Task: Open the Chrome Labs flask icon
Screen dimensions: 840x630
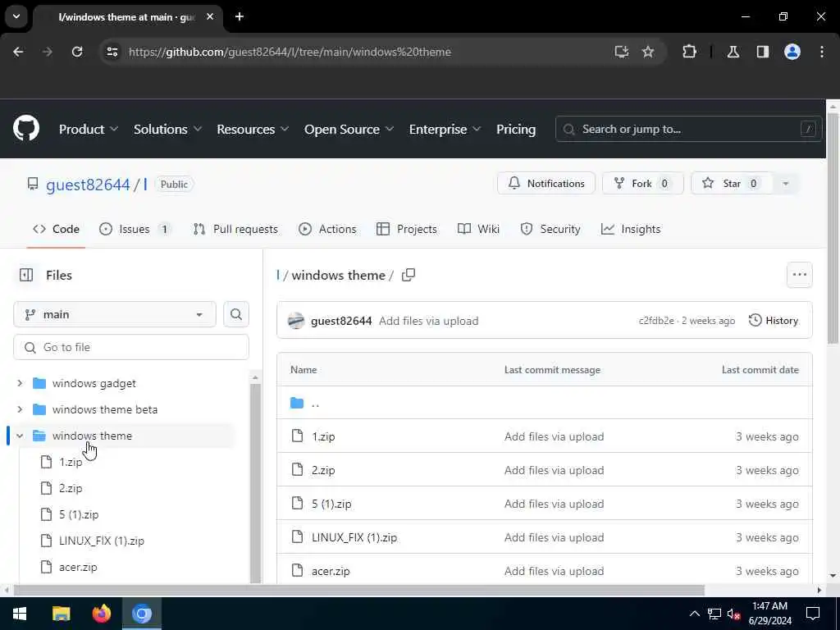Action: click(x=733, y=52)
